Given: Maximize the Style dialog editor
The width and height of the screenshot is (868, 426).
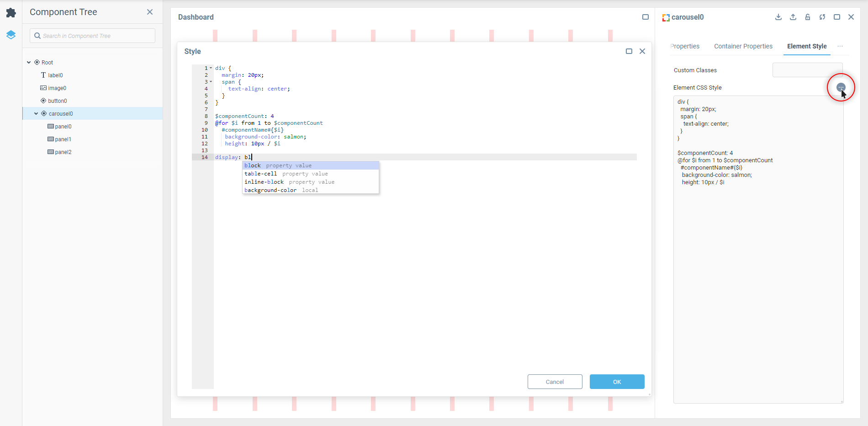Looking at the screenshot, I should pos(629,51).
